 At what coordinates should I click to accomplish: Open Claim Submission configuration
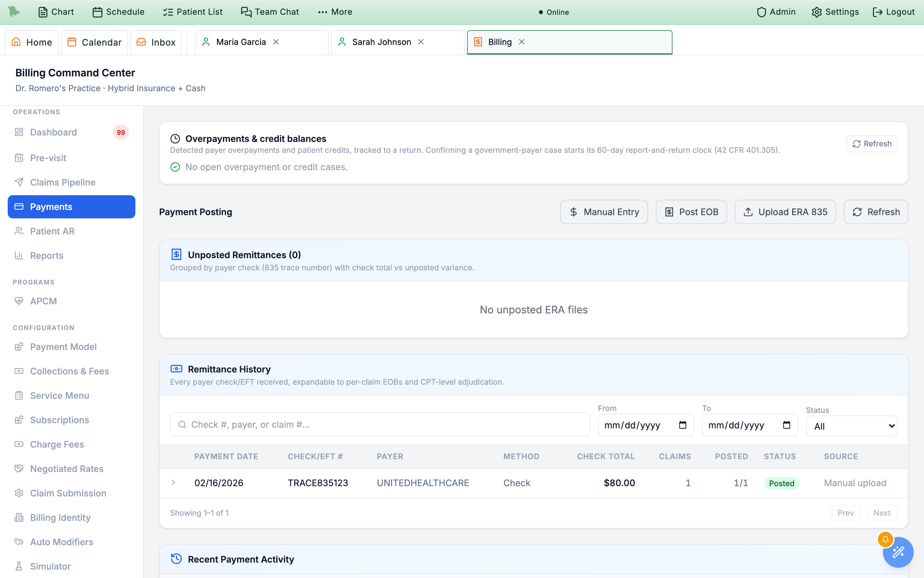(72, 493)
